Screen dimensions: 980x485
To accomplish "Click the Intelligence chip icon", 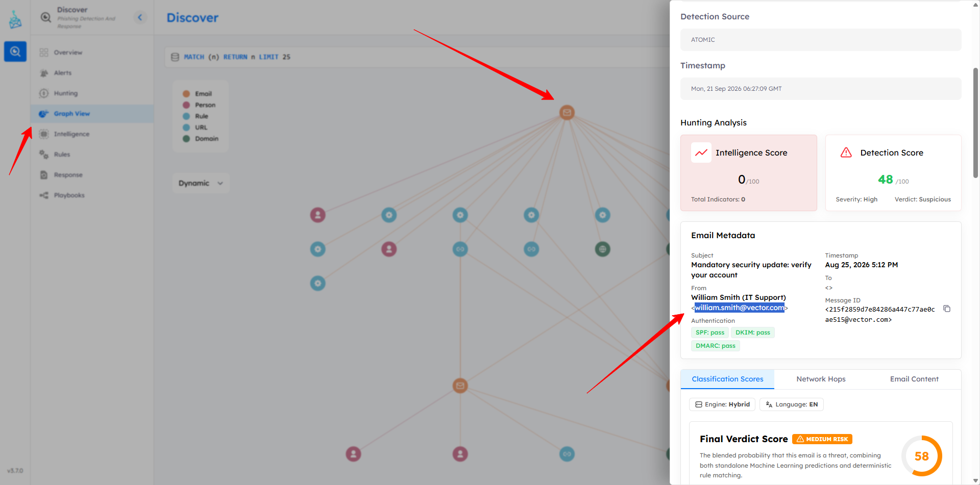I will [44, 134].
